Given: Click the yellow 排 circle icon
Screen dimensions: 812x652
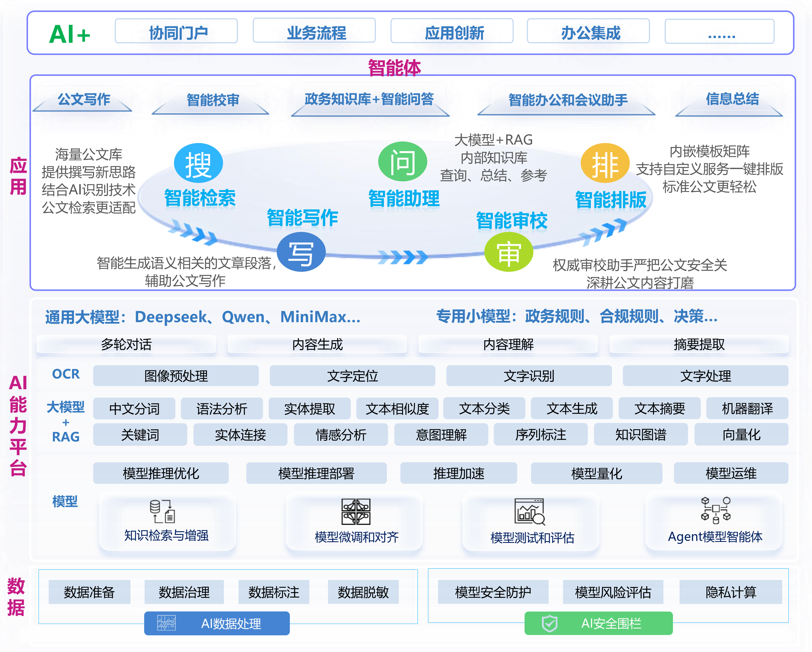Looking at the screenshot, I should pos(605,163).
